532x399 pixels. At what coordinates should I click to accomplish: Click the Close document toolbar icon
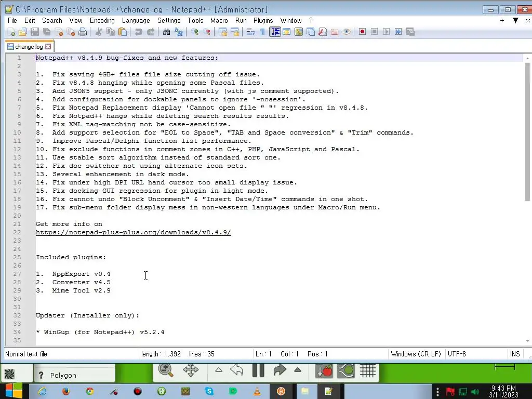pyautogui.click(x=59, y=32)
